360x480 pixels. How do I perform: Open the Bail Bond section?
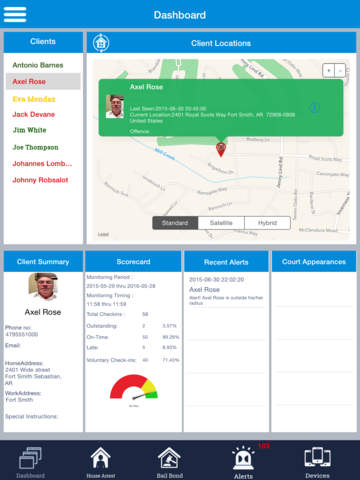coord(169,462)
